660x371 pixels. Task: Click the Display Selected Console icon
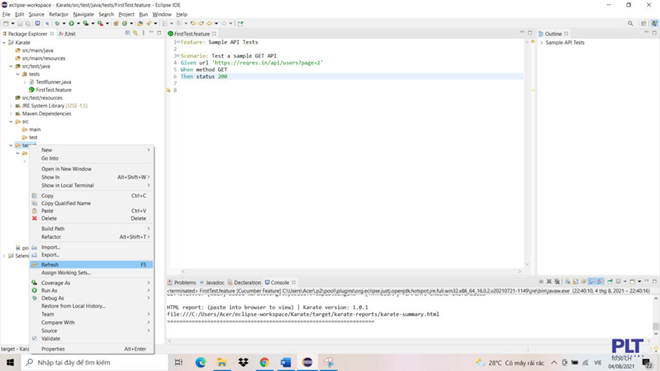pyautogui.click(x=618, y=281)
